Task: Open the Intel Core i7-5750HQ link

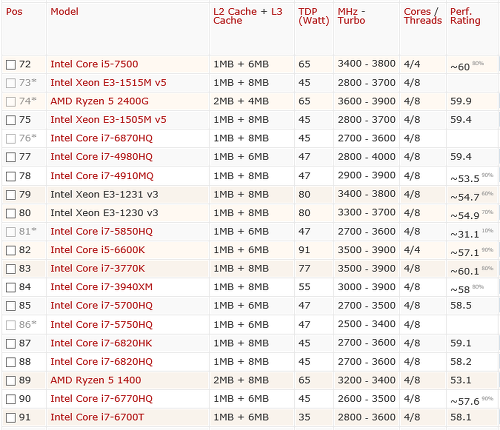Action: (101, 324)
